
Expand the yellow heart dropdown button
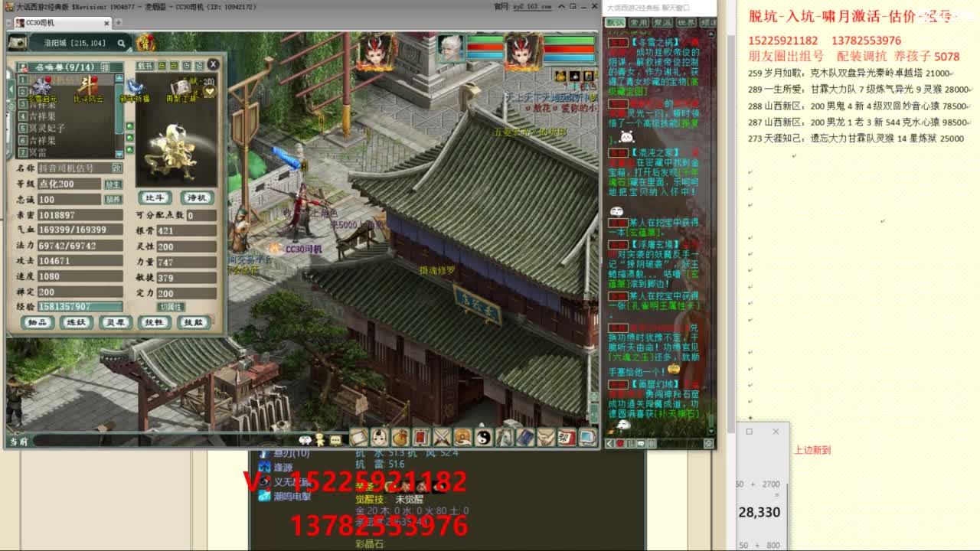pyautogui.click(x=210, y=92)
